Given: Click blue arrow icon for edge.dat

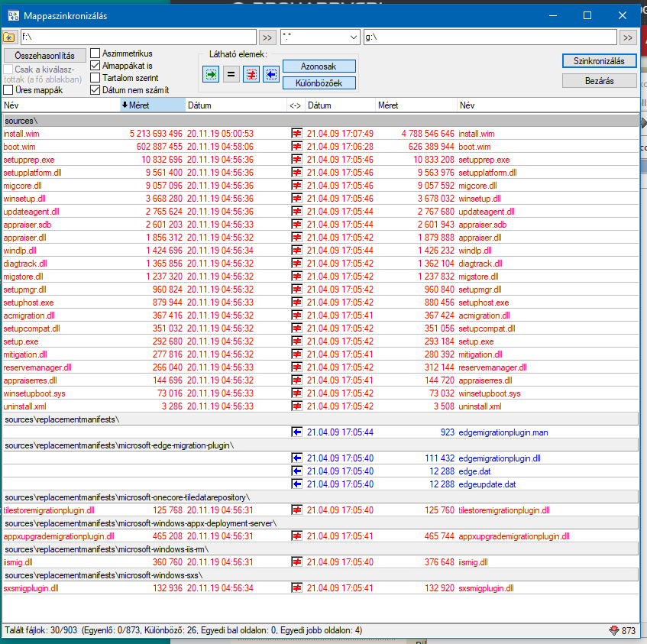Looking at the screenshot, I should [296, 471].
